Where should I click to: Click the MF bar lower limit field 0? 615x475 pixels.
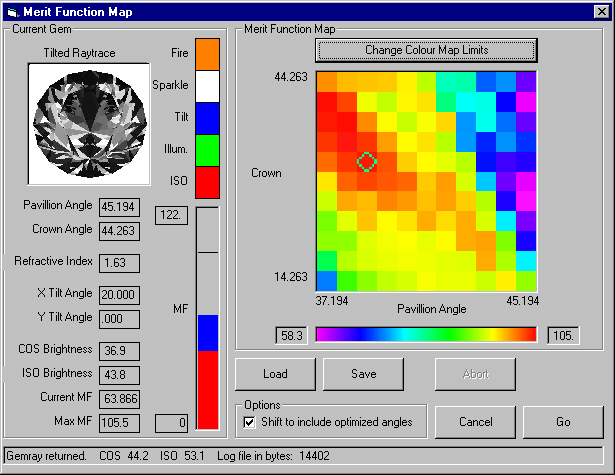[171, 423]
